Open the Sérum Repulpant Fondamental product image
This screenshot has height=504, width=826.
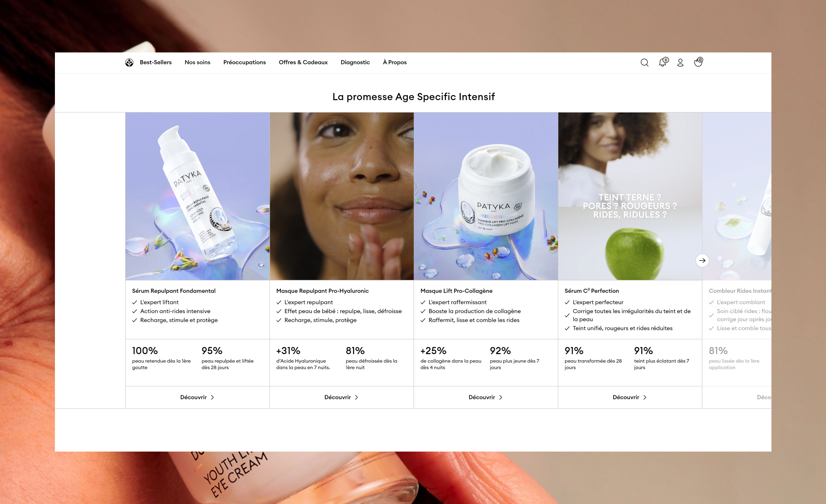pos(197,196)
